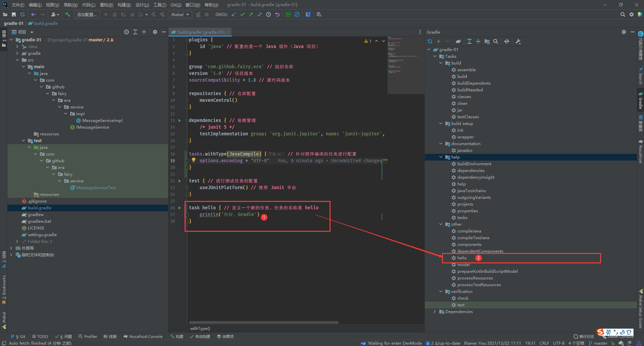Click the Gradle panel plus (link project) icon
The height and width of the screenshot is (346, 644).
pos(438,41)
